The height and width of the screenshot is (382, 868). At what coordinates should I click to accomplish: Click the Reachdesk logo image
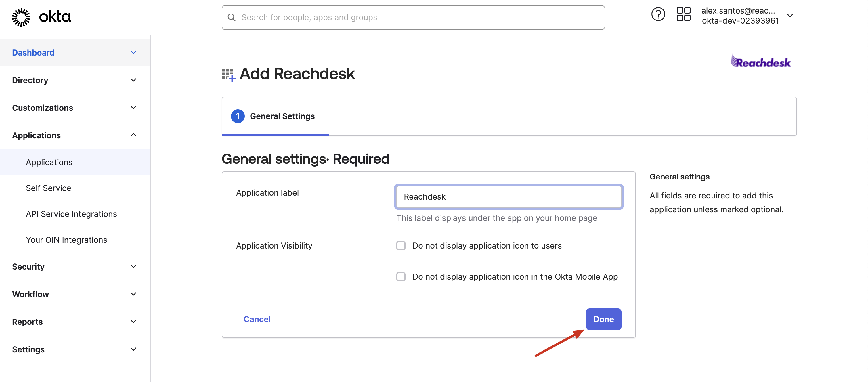761,61
